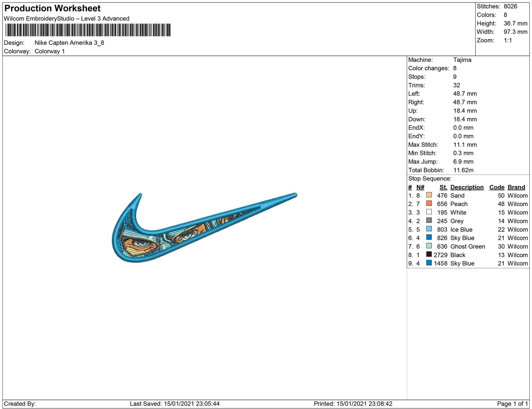This screenshot has width=532, height=409.
Task: Click the "Up:" label
Action: coord(413,111)
